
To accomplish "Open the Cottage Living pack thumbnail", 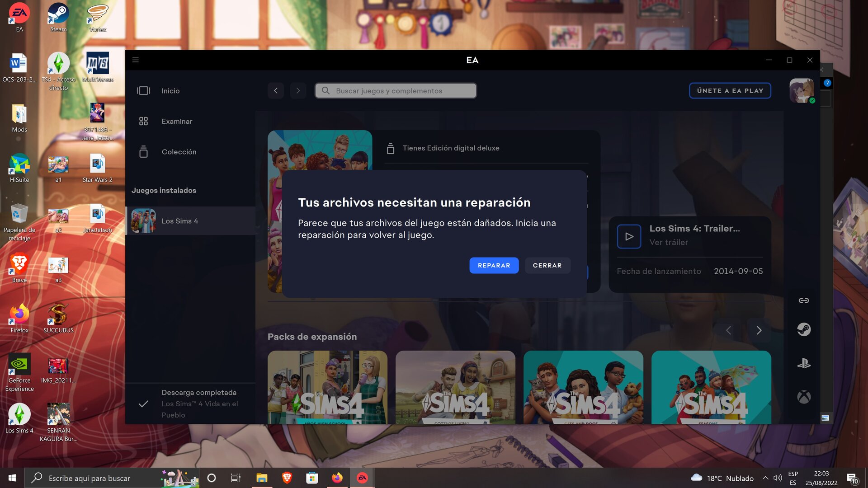I will tap(455, 387).
